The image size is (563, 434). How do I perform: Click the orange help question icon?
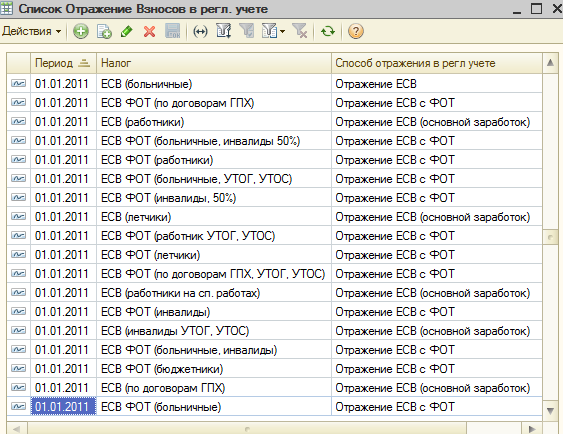(x=356, y=31)
